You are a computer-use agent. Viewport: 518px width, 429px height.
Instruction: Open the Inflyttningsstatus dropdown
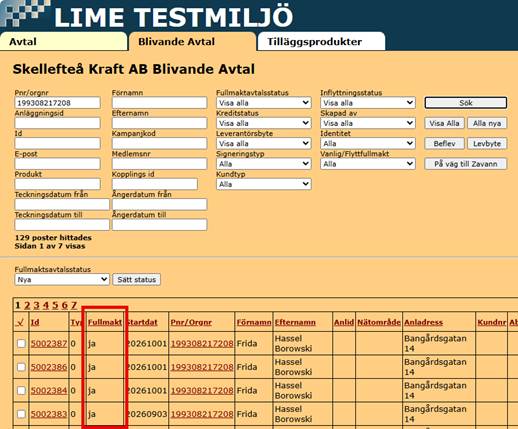click(x=368, y=103)
